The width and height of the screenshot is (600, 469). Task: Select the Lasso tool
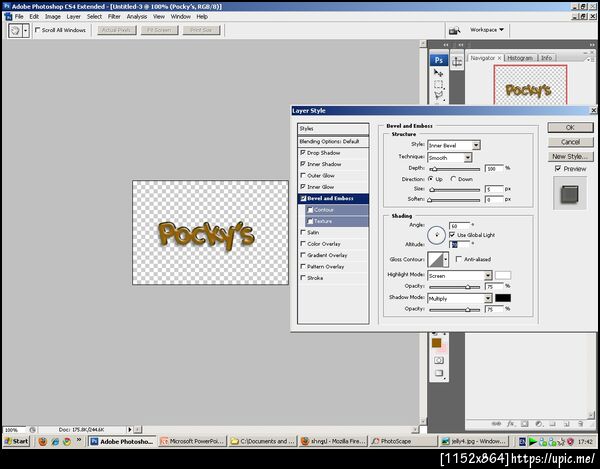(x=439, y=96)
